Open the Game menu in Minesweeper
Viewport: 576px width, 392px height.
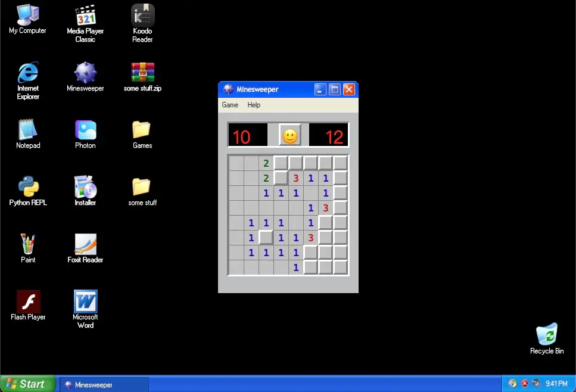tap(230, 105)
